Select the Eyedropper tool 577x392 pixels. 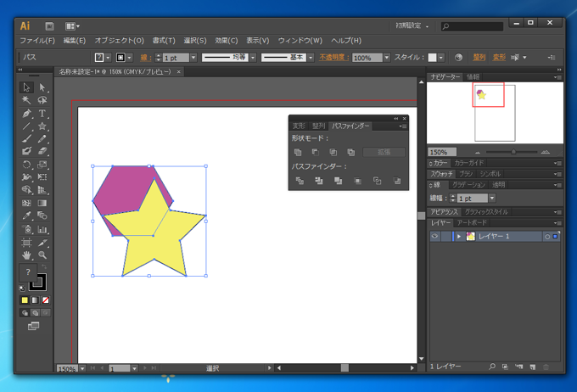pyautogui.click(x=26, y=216)
